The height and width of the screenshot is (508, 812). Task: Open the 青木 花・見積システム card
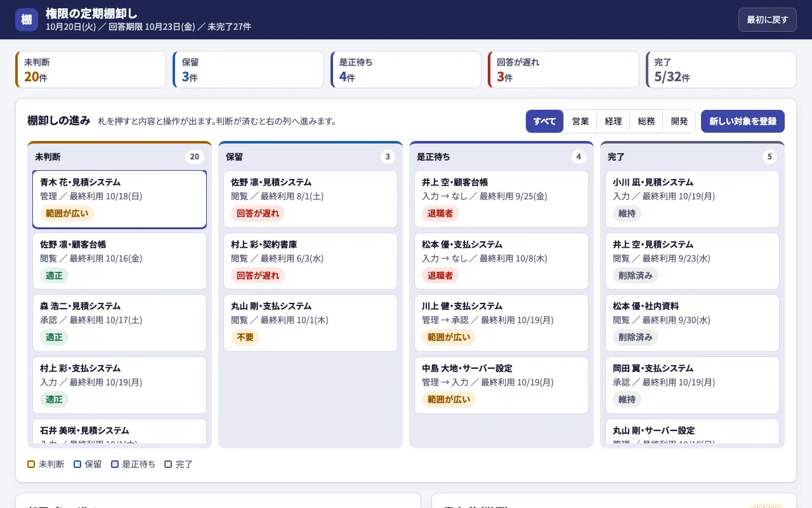[x=119, y=199]
